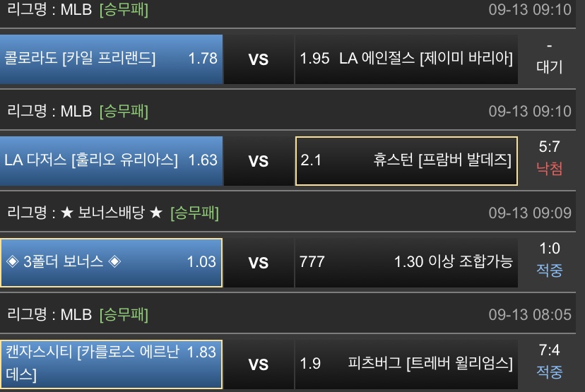Click the 09-13 08:05 timestamp

[530, 314]
